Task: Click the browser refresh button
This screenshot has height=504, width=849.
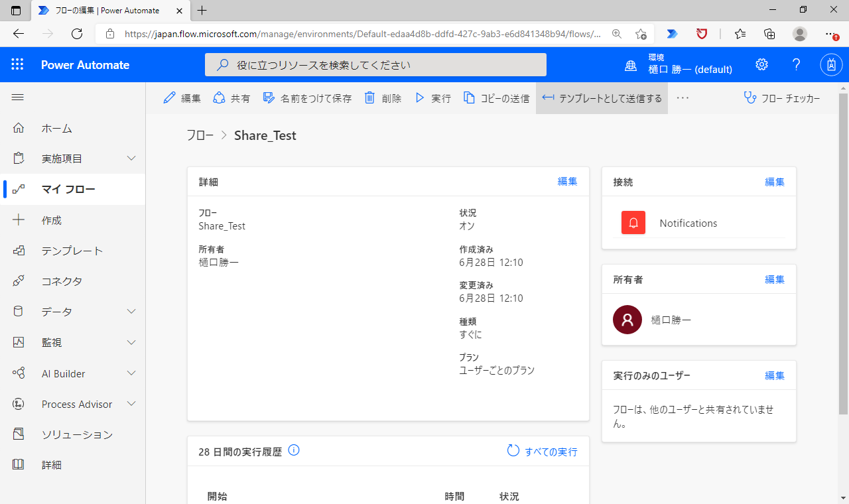Action: click(77, 34)
